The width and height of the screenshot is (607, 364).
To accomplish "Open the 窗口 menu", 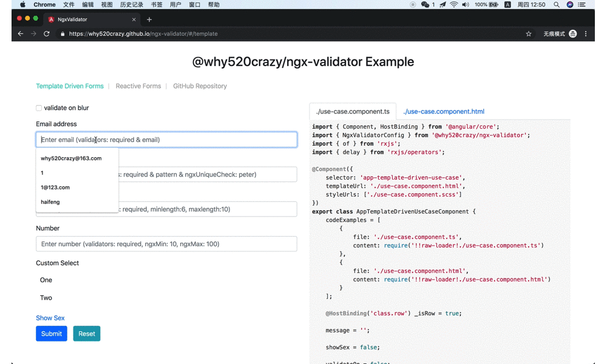I will point(194,5).
